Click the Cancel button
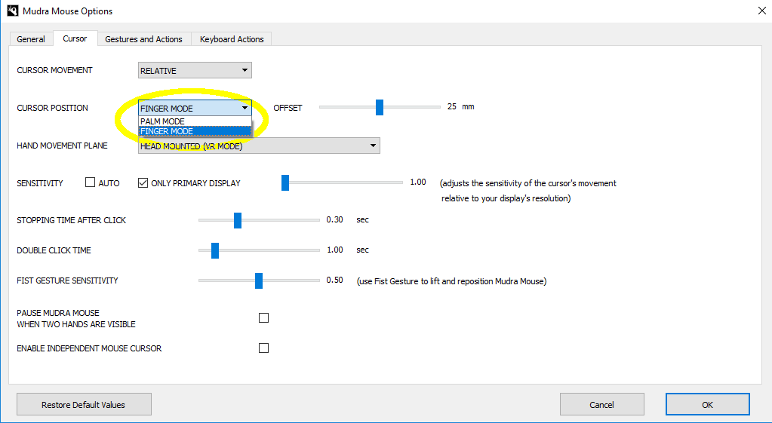 [x=602, y=404]
